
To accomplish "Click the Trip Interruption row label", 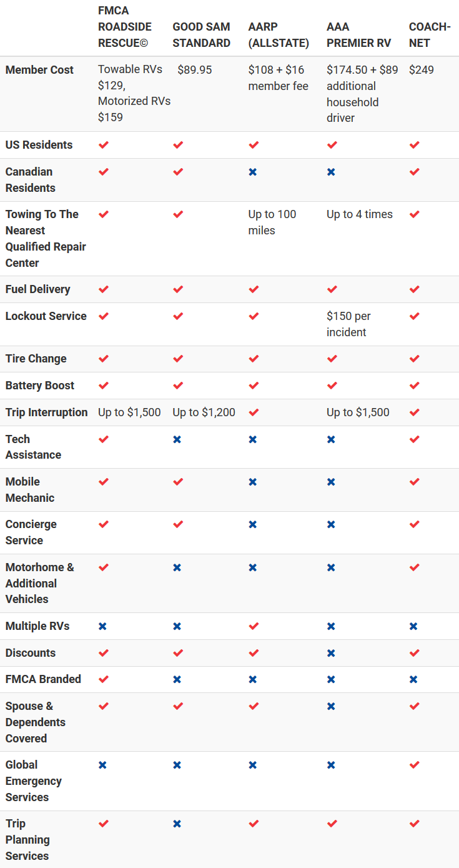I will [x=47, y=412].
